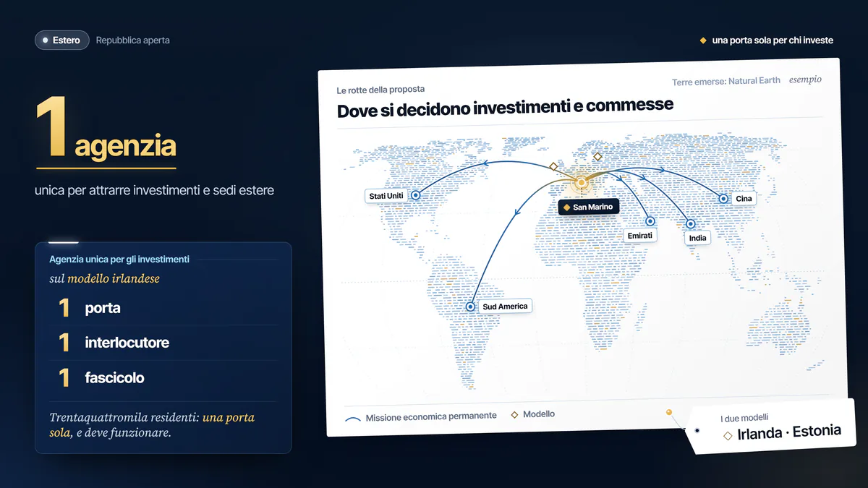Click the "Missione economica permanente" legend text
Viewport: 868px width, 488px height.
tap(431, 416)
